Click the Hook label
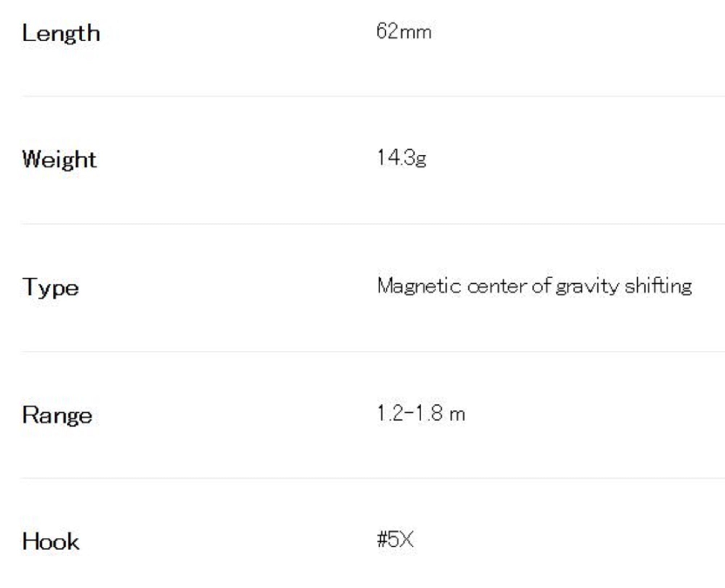Screen dimensions: 725x588 coord(51,542)
